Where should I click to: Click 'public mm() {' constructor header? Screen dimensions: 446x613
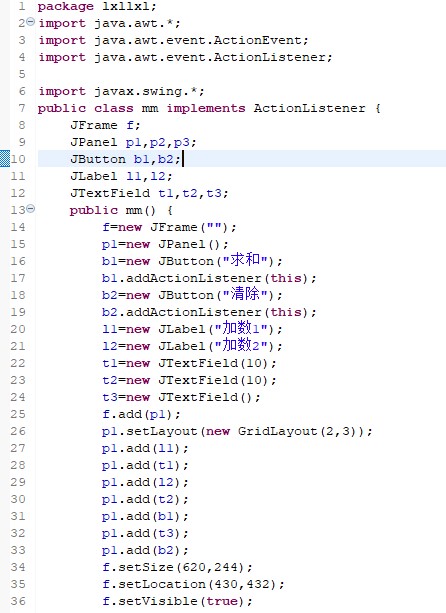pos(121,210)
